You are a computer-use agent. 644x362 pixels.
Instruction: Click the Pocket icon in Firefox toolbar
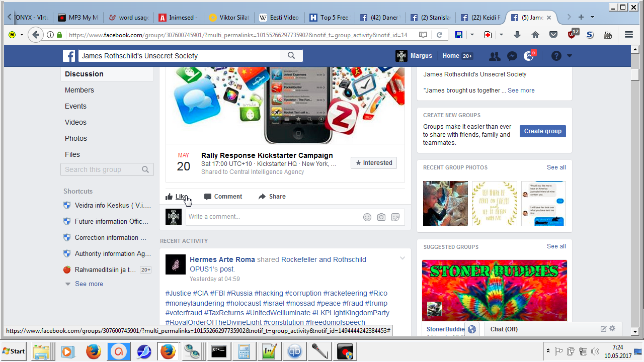coord(553,35)
